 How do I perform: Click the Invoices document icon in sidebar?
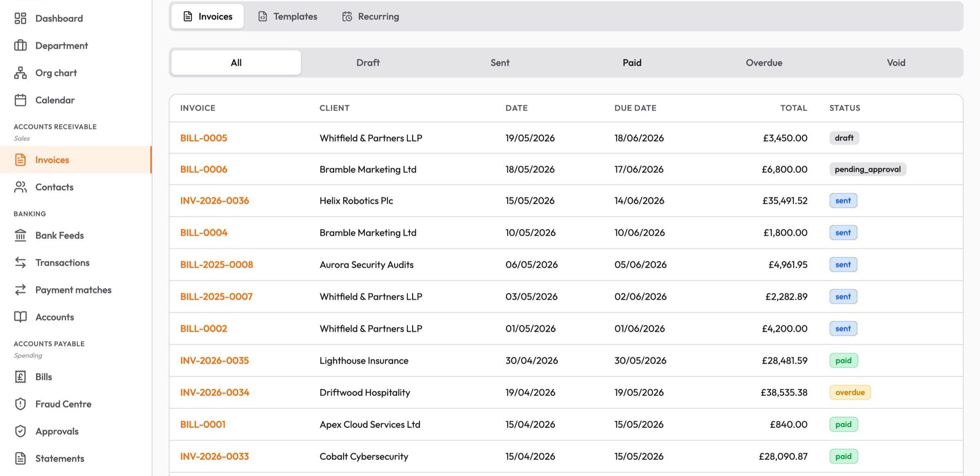(20, 160)
